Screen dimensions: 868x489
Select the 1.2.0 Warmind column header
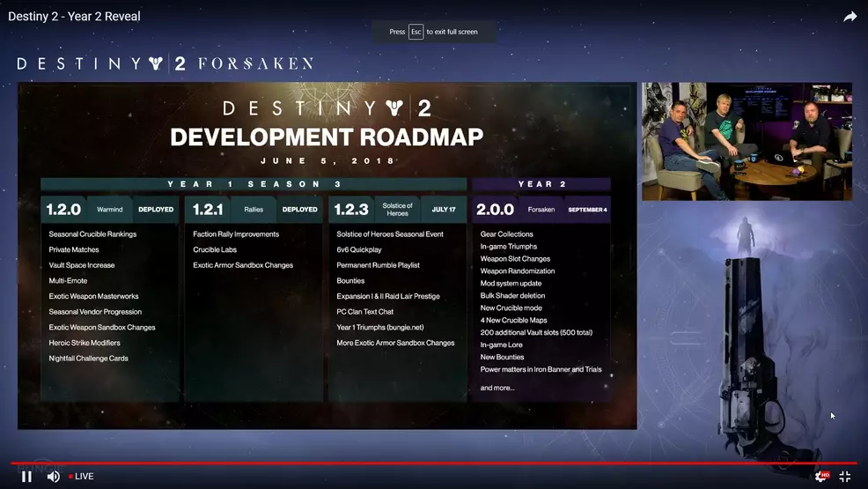(110, 210)
